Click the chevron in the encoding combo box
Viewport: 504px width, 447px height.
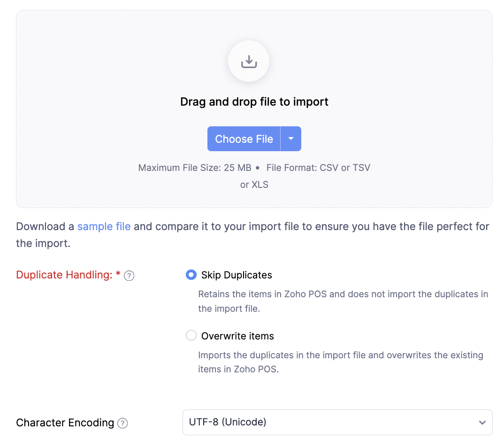click(x=482, y=423)
